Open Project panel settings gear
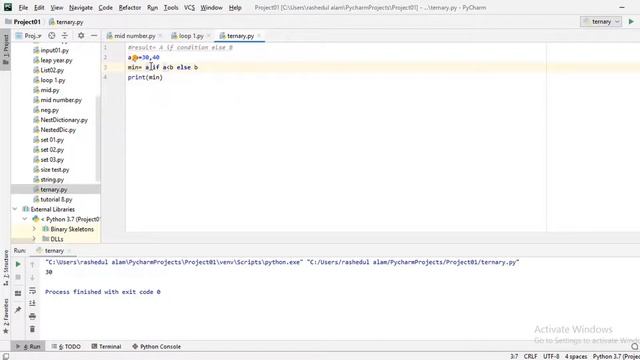Image resolution: width=640 pixels, height=360 pixels. [x=81, y=36]
